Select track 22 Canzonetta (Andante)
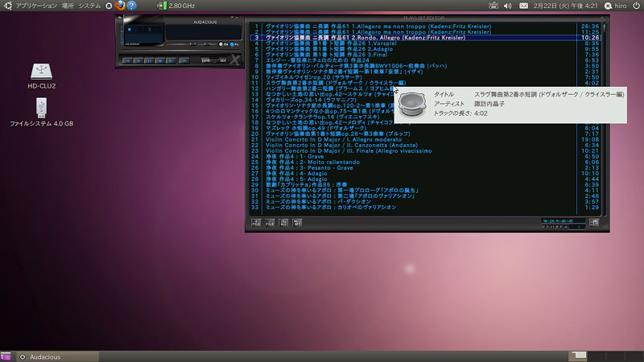Screen dimensions: 644x362 (425, 146)
